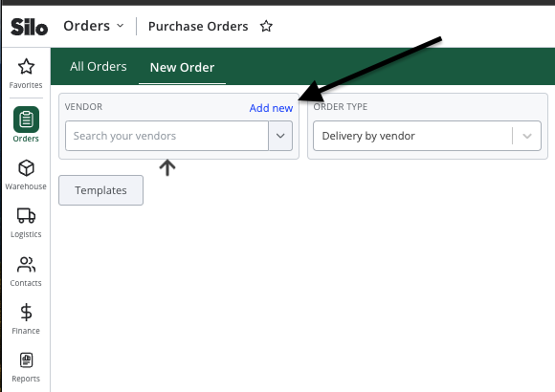The width and height of the screenshot is (555, 392).
Task: Select the New Order tab
Action: click(182, 67)
